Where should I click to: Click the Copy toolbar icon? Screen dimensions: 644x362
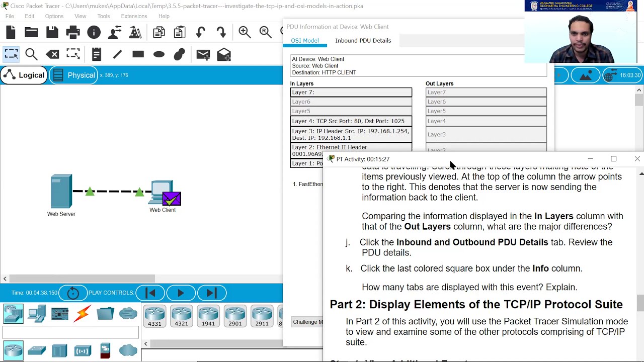(x=159, y=33)
